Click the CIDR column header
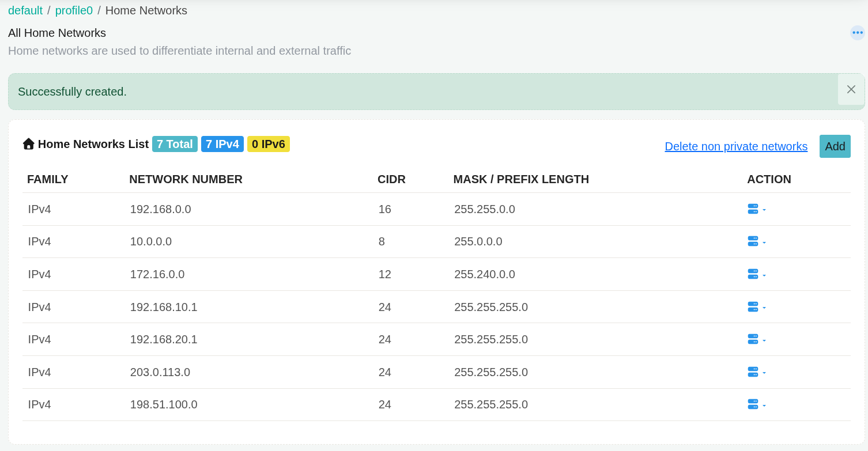The image size is (868, 451). click(391, 179)
